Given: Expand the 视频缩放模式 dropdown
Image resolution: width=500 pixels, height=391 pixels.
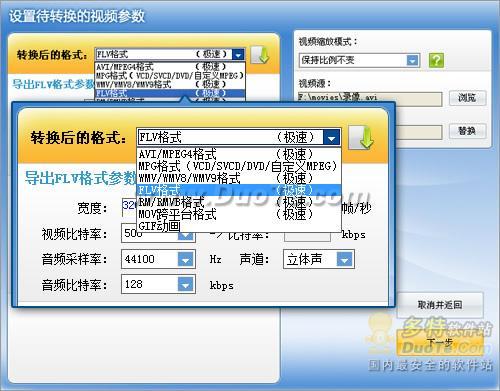Looking at the screenshot, I should (412, 61).
